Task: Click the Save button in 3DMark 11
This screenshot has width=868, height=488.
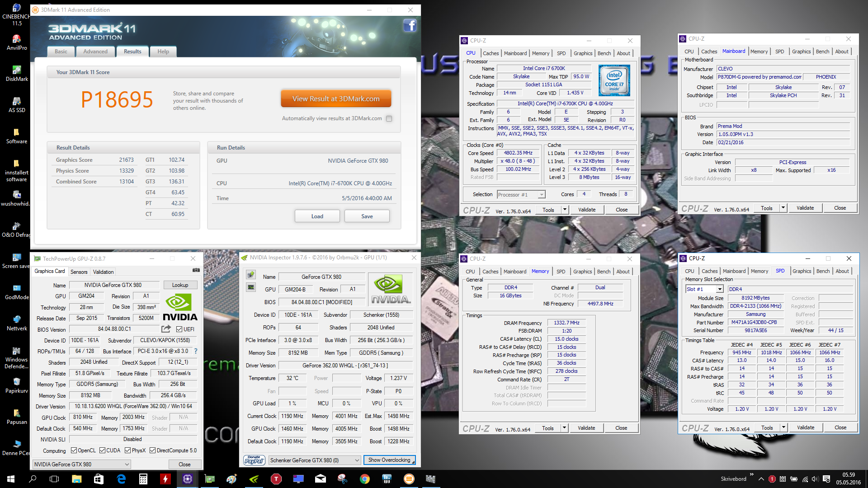Action: point(367,216)
